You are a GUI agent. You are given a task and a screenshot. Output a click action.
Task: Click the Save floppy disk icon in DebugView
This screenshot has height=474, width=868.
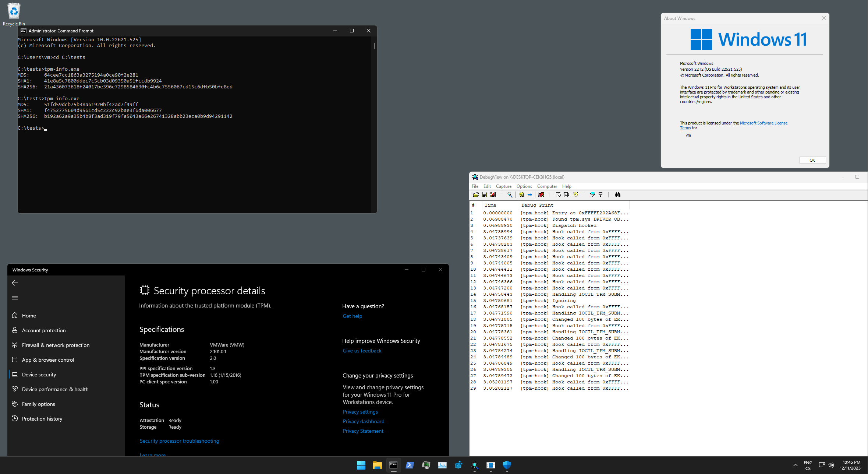[x=485, y=195]
